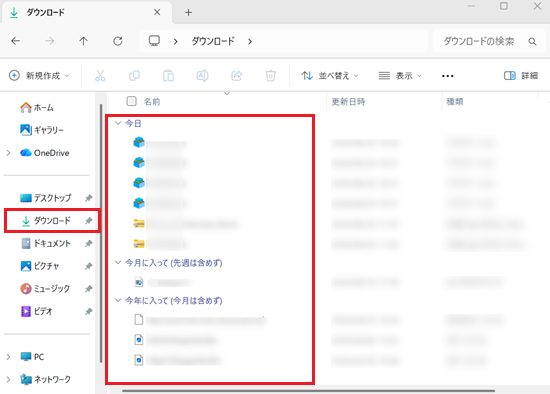The width and height of the screenshot is (550, 394).
Task: Click the chevron after the PC icon
Action: pos(175,41)
